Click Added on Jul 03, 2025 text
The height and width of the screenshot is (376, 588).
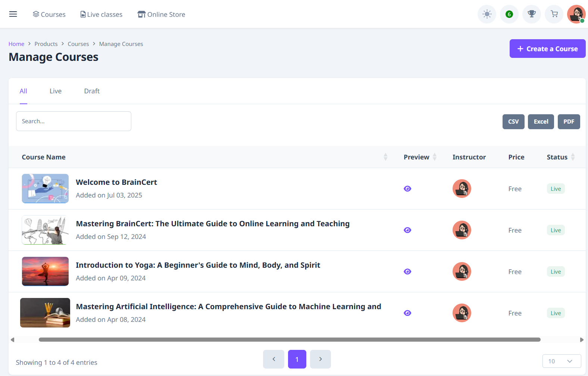[109, 195]
